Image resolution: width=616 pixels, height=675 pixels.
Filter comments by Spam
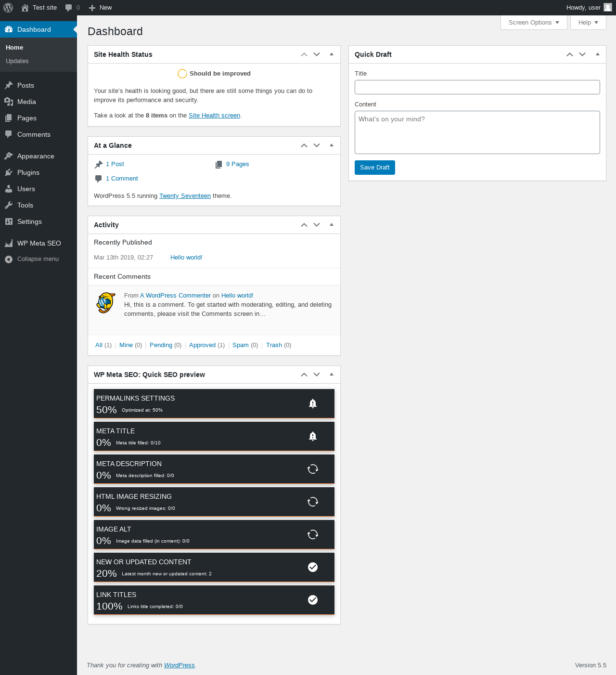(241, 345)
